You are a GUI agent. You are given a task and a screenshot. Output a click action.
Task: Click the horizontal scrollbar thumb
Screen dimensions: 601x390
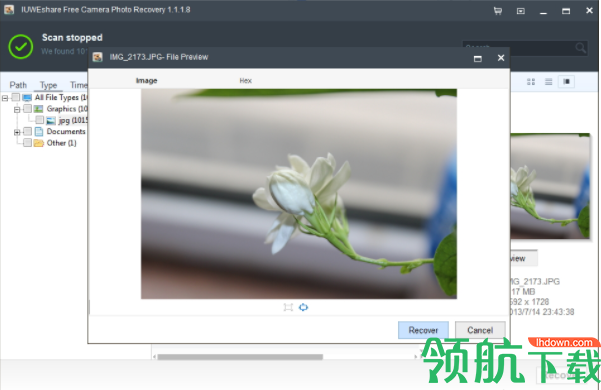(x=240, y=357)
